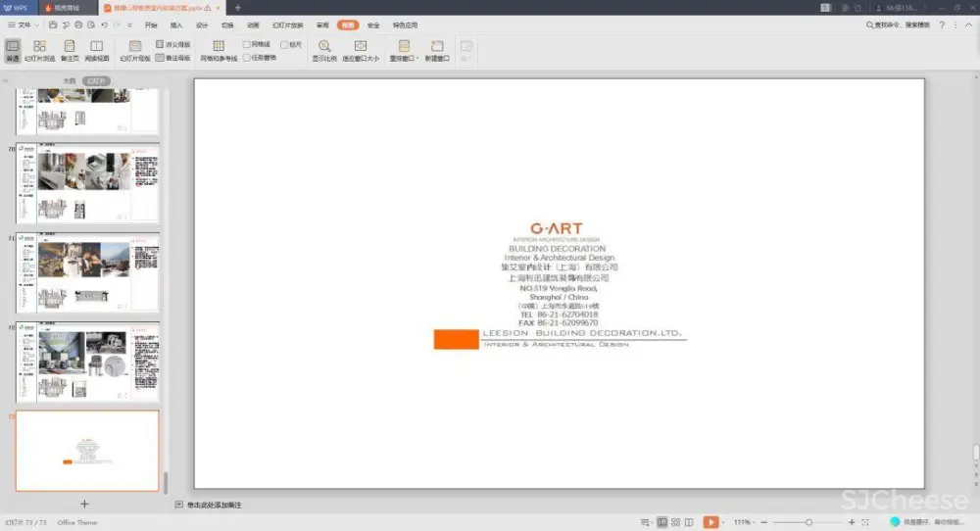Screen dimensions: 980x531
Task: Toggle the Ruler (标尺) checkbox
Action: click(284, 44)
